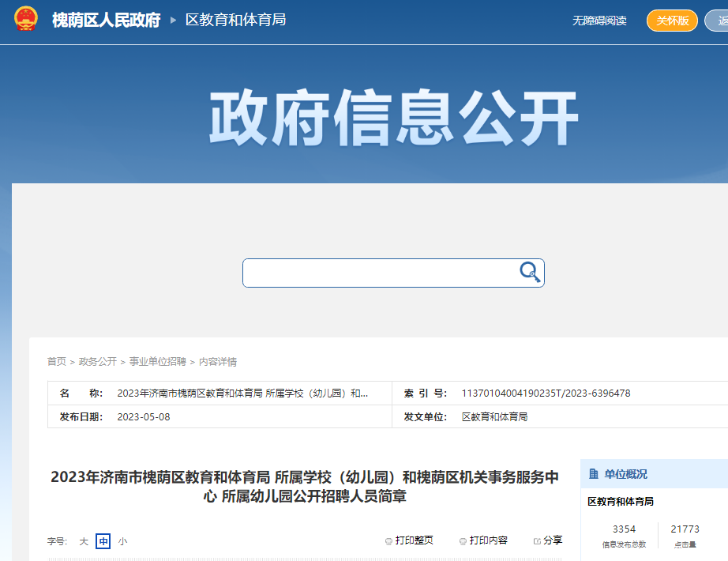This screenshot has width=728, height=561.
Task: Go to 政务公开 breadcrumb
Action: [97, 362]
